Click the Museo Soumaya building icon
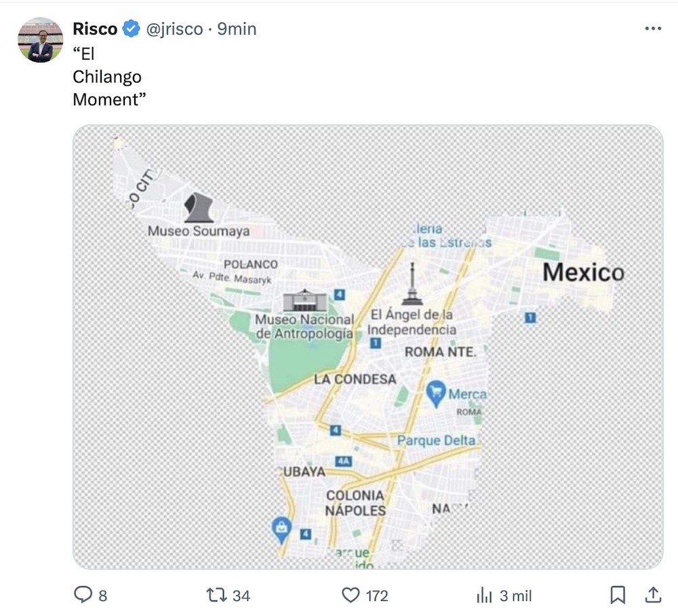678x616 pixels. point(199,207)
